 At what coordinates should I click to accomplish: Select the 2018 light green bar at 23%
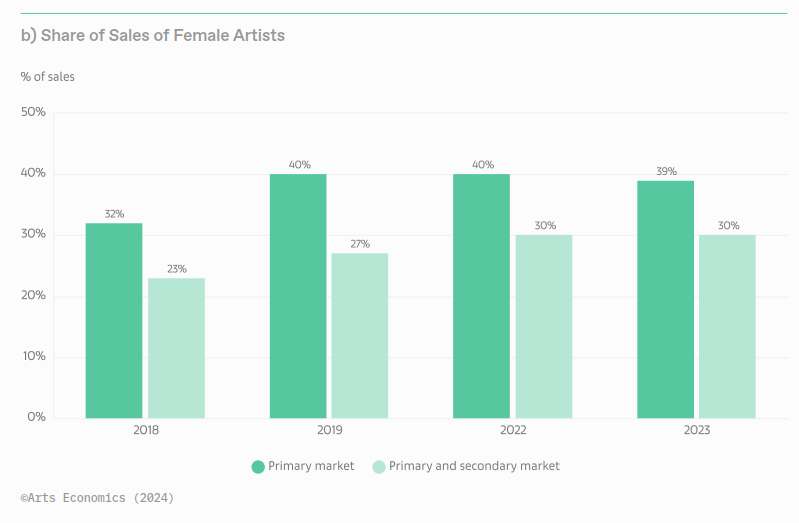point(176,348)
